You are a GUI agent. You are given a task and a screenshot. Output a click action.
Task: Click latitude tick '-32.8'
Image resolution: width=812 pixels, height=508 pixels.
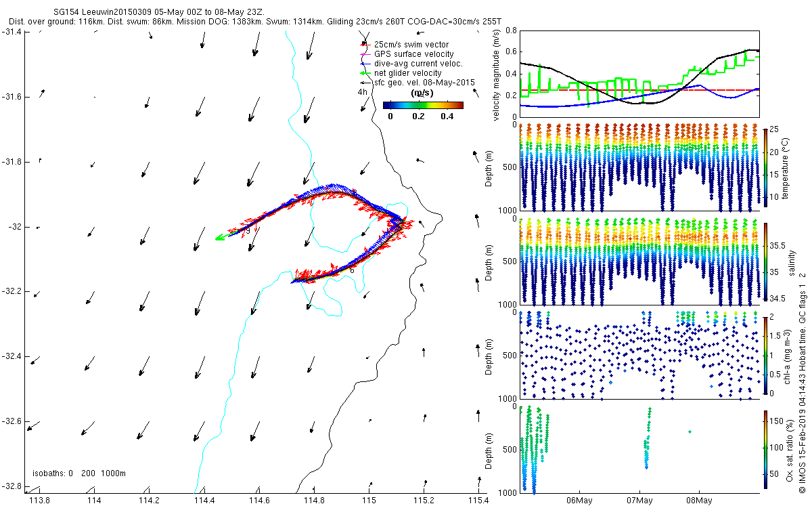click(x=12, y=486)
